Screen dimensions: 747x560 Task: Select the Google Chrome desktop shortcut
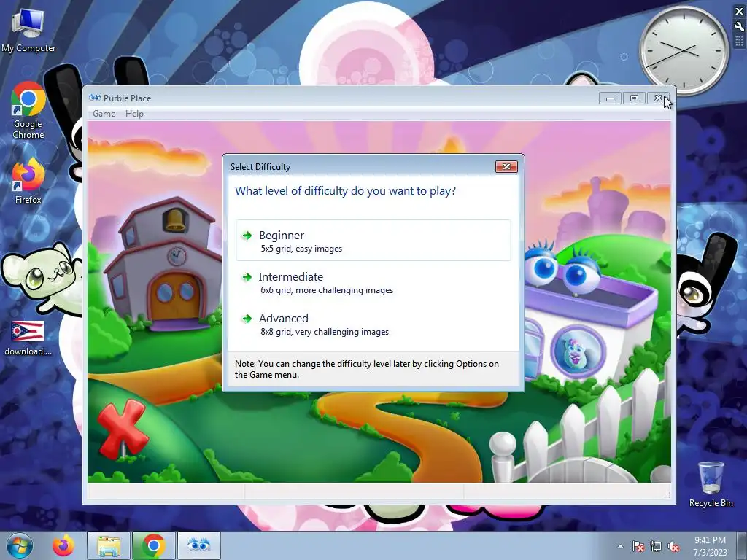click(x=28, y=111)
